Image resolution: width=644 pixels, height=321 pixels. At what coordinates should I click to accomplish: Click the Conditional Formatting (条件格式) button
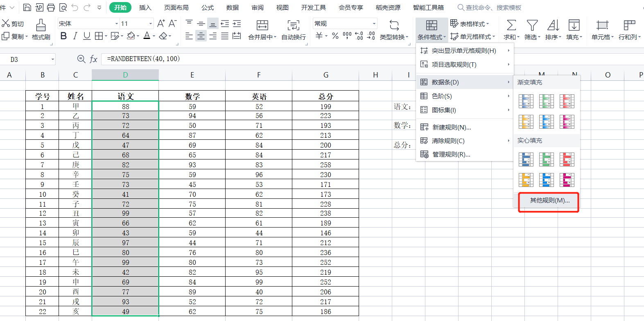click(432, 30)
